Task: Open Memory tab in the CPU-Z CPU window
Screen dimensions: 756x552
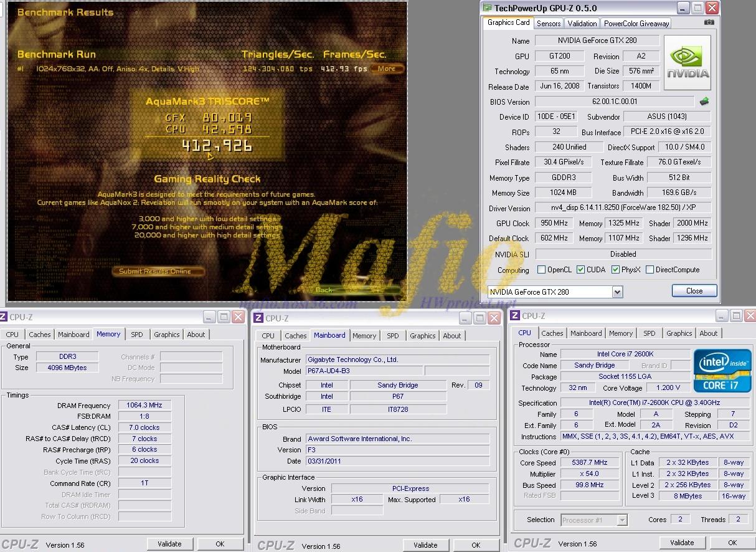Action: point(621,333)
